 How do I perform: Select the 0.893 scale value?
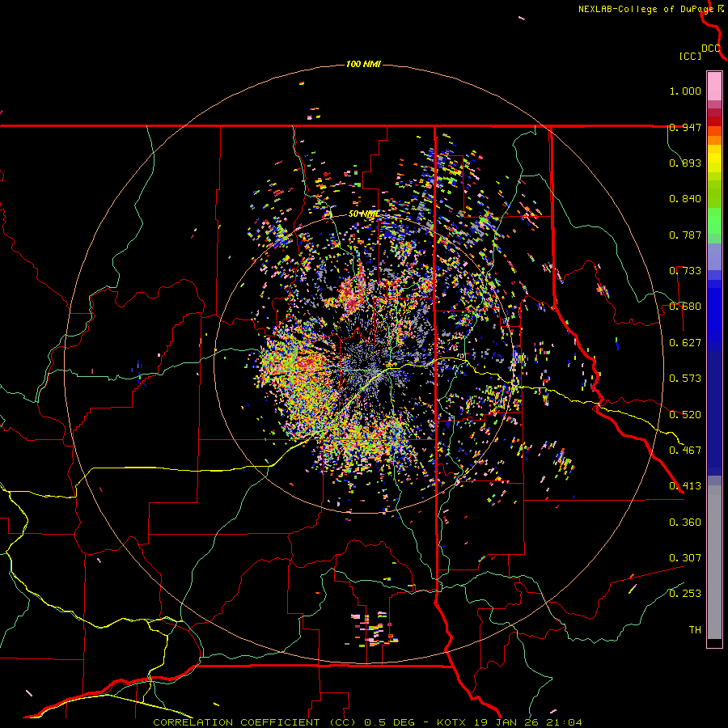click(x=685, y=163)
